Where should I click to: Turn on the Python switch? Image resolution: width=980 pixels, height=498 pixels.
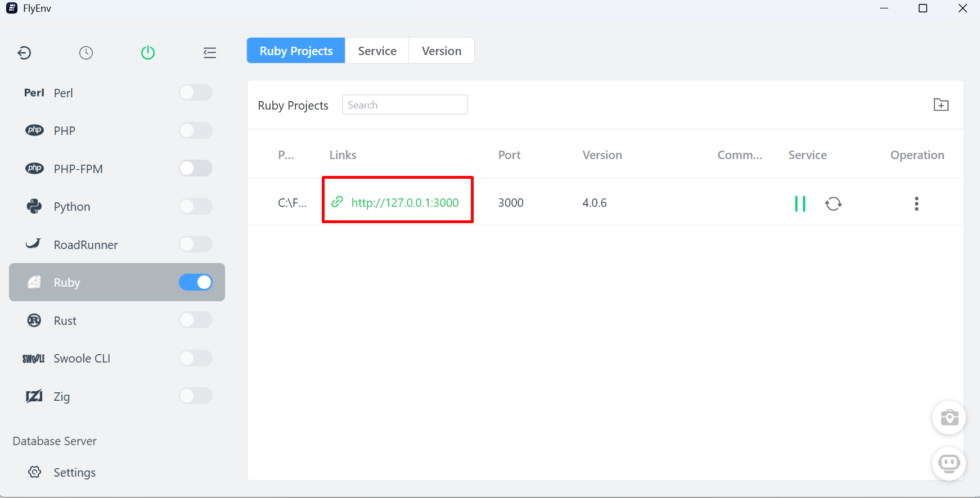[196, 206]
